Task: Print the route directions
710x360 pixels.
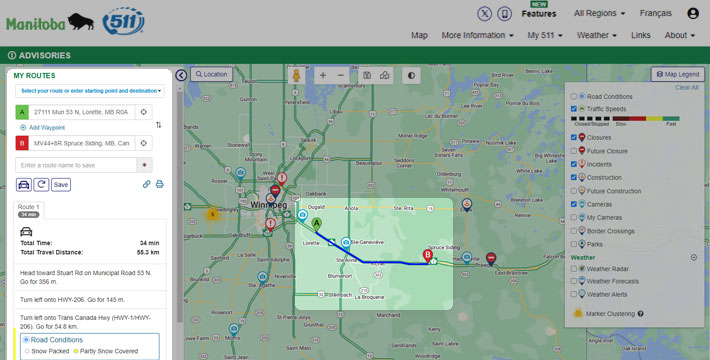Action: [x=159, y=184]
